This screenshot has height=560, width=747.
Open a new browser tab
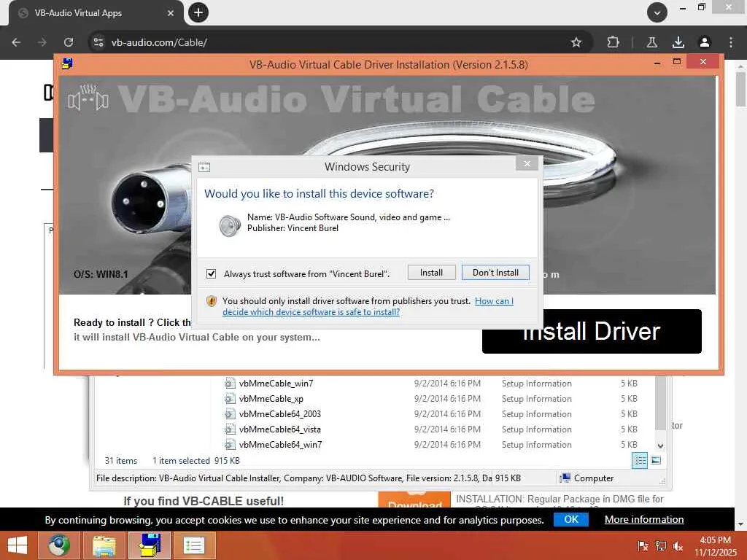(x=198, y=12)
